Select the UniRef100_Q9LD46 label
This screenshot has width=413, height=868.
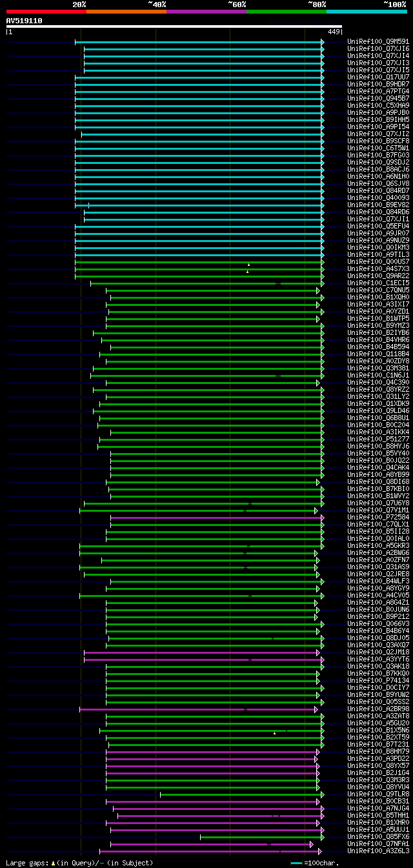coord(378,411)
